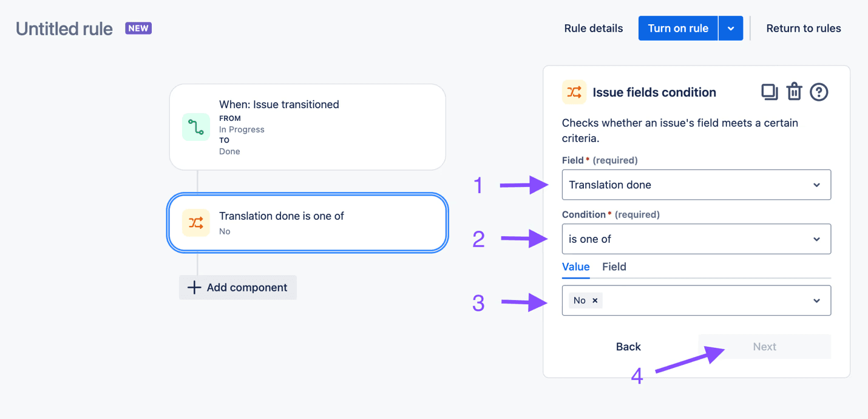The image size is (868, 419).
Task: Click the NEW badge next to Untitled rule
Action: click(138, 29)
